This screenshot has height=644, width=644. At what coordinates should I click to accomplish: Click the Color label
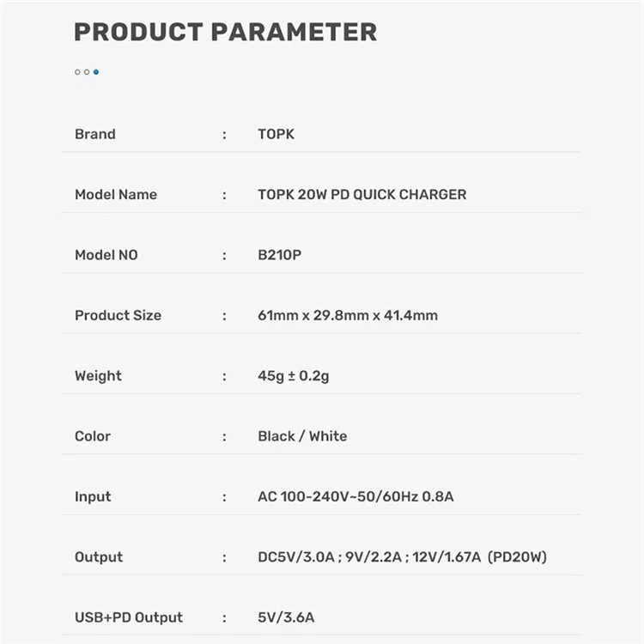[x=93, y=436]
